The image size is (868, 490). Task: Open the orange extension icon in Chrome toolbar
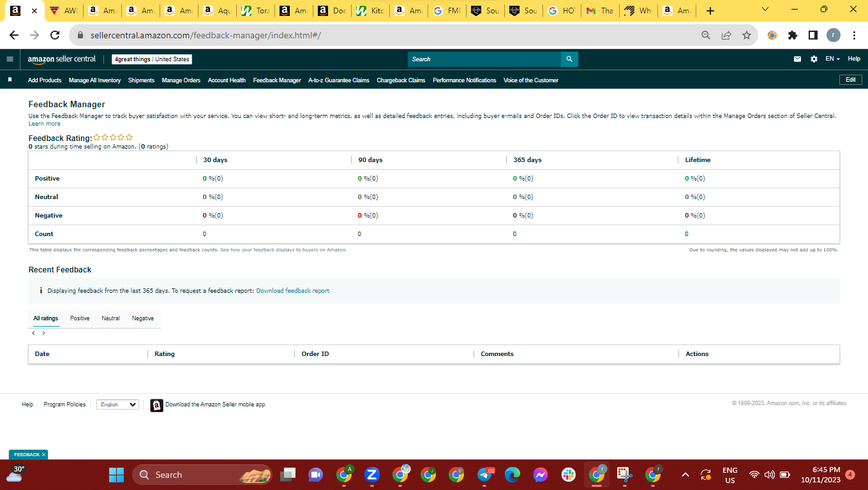tap(772, 35)
